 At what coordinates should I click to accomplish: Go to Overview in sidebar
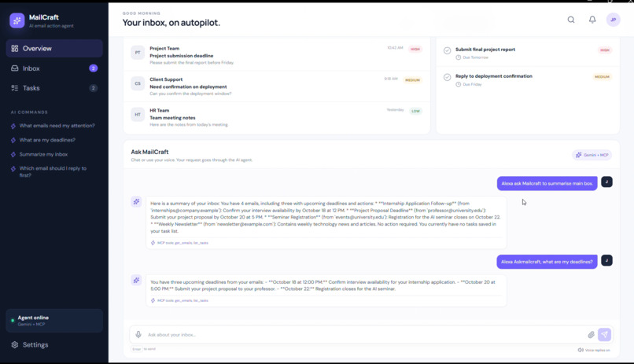(54, 49)
